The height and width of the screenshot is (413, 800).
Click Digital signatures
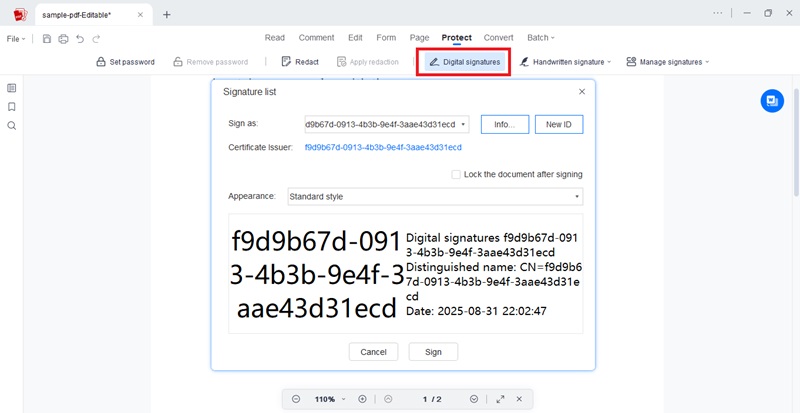tap(465, 62)
